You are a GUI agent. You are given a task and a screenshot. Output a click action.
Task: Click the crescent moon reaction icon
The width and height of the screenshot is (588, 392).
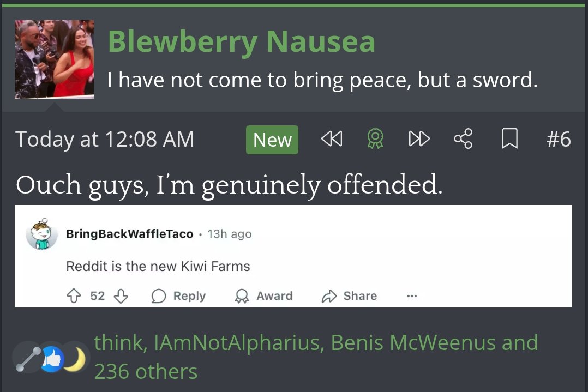coord(74,360)
